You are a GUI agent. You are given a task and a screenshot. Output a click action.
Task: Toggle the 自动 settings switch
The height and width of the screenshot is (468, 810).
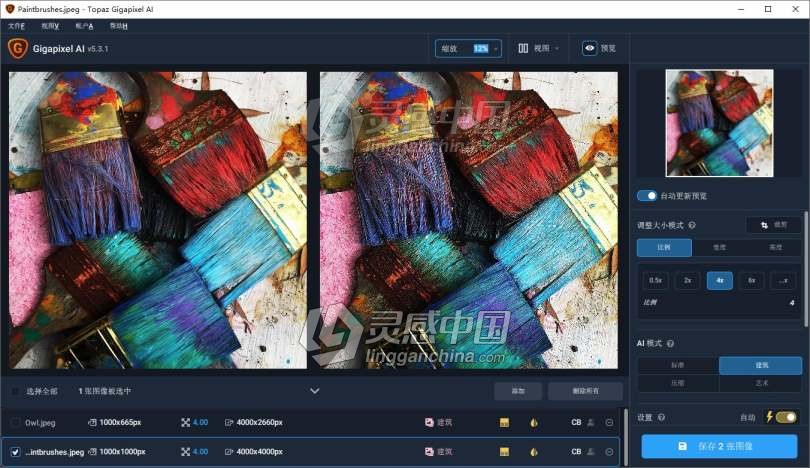(x=786, y=417)
